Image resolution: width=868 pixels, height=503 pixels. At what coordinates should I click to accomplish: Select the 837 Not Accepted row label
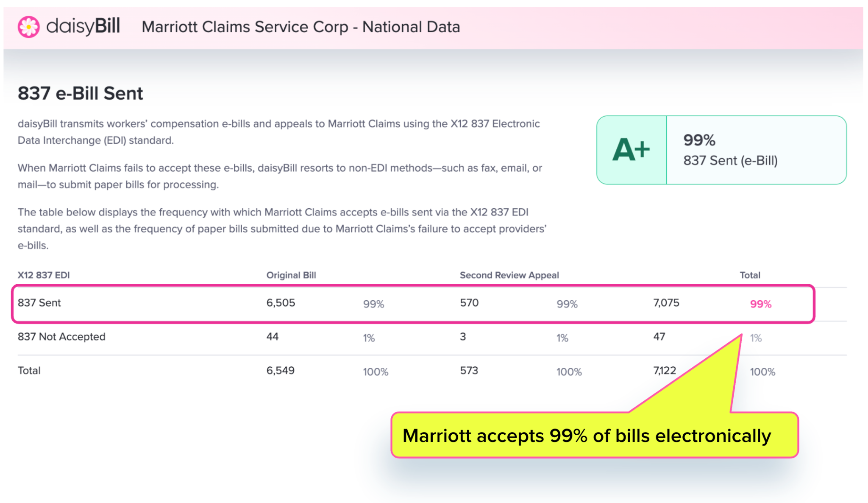pyautogui.click(x=61, y=337)
